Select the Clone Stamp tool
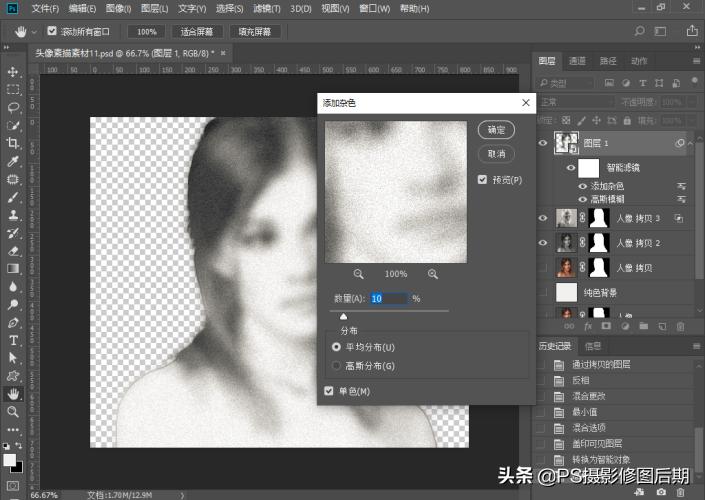The height and width of the screenshot is (500, 705). pyautogui.click(x=13, y=215)
